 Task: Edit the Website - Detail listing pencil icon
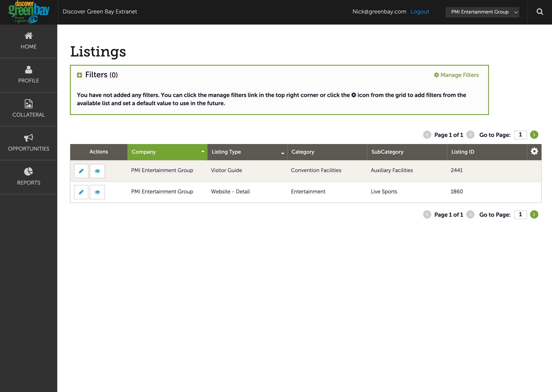tap(81, 192)
